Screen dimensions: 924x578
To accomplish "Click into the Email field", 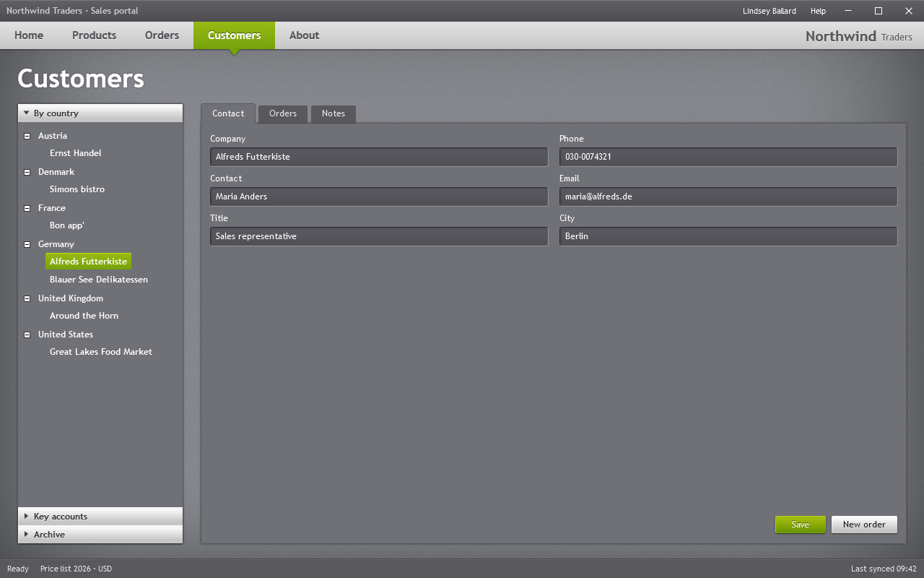I will (x=728, y=197).
